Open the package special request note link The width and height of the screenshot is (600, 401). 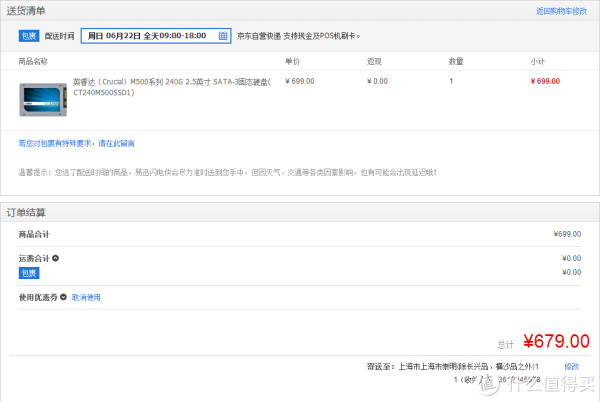click(77, 143)
